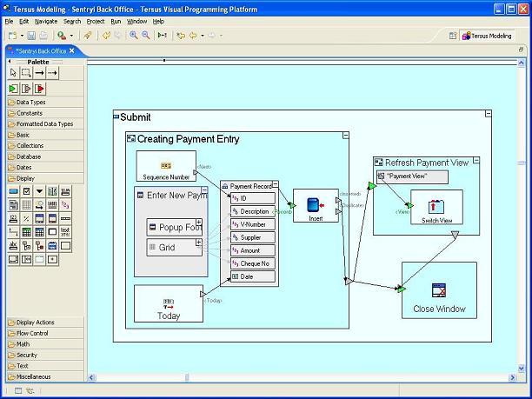Collapse the Submit model container
532x399 pixels.
pyautogui.click(x=488, y=114)
